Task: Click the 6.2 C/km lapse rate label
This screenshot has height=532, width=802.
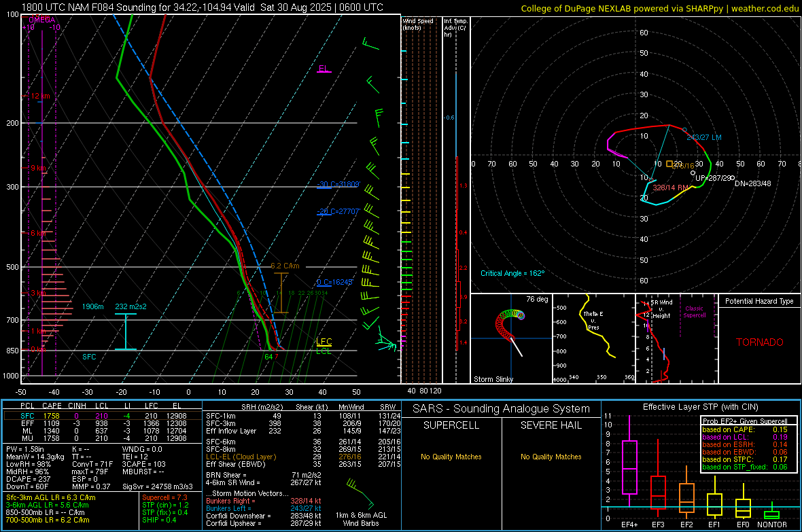Action: pos(285,266)
